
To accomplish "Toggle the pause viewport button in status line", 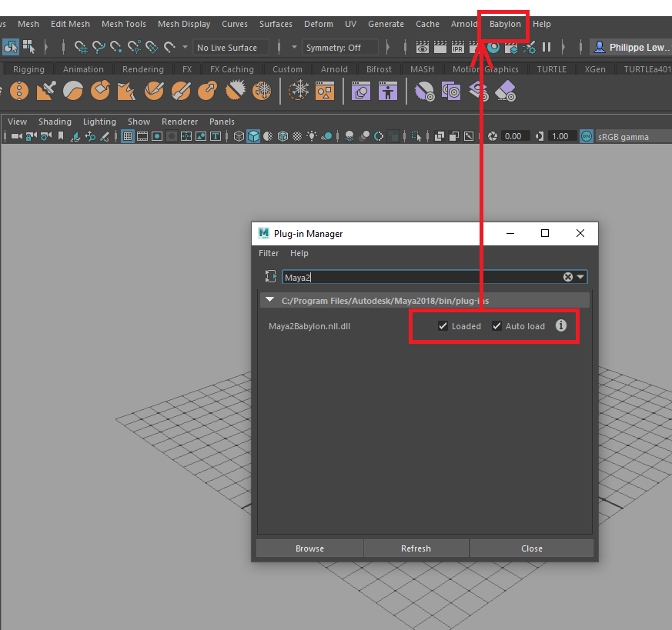I will pos(547,47).
